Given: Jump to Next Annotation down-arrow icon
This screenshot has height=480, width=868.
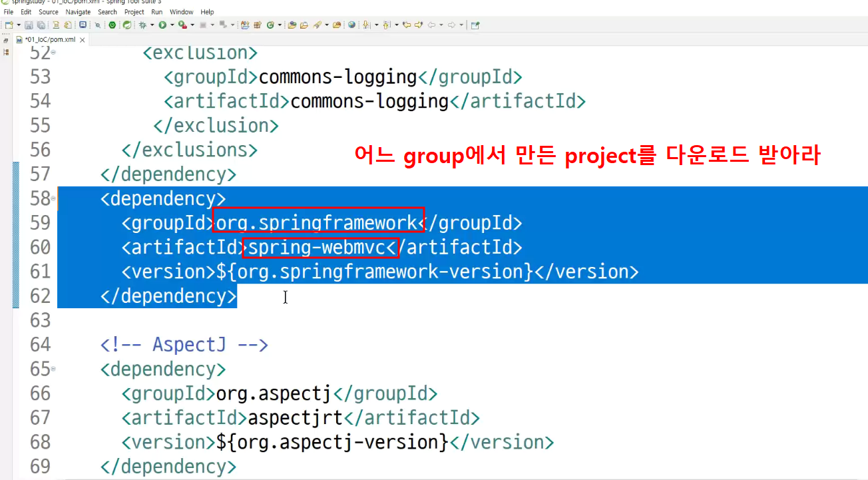Looking at the screenshot, I should coord(367,25).
